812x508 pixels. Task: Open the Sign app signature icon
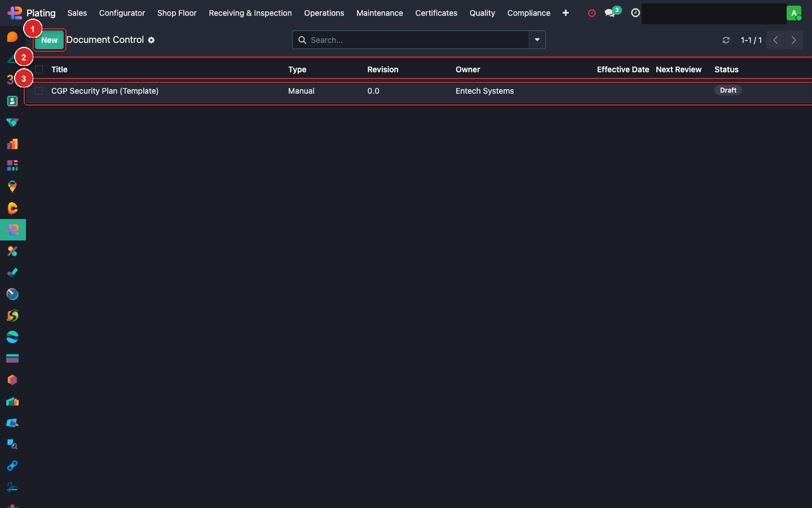pos(12,487)
